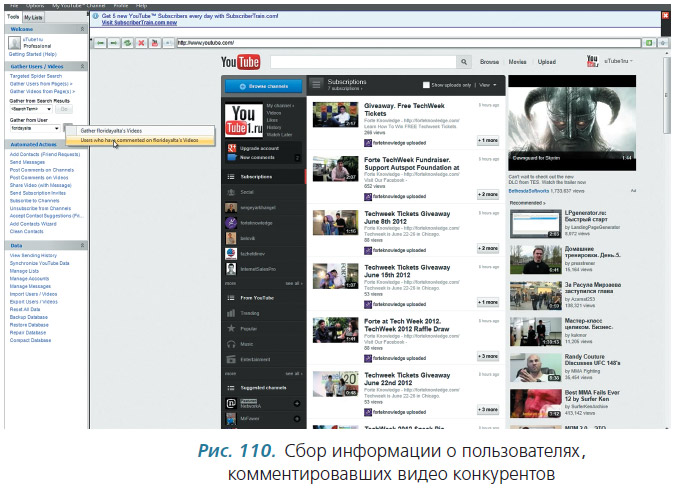Open Forte at Tech Week 2012 video title
The image size is (677, 489).
pyautogui.click(x=406, y=325)
